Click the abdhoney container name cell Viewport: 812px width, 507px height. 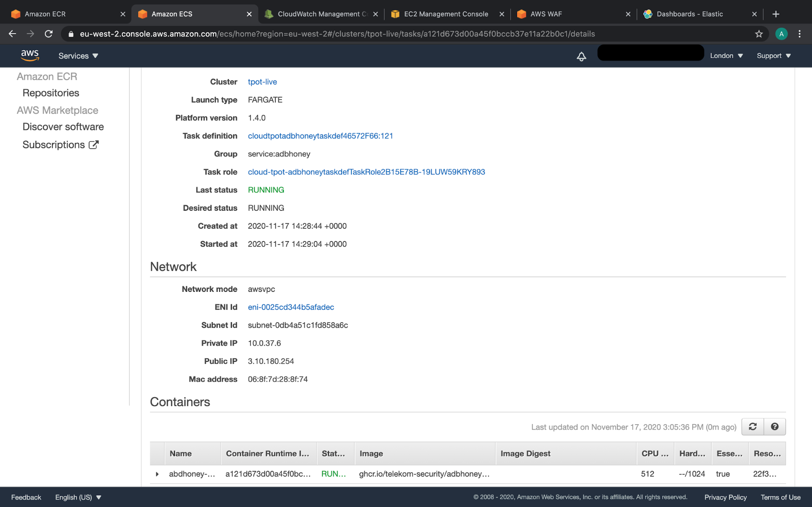click(x=192, y=474)
